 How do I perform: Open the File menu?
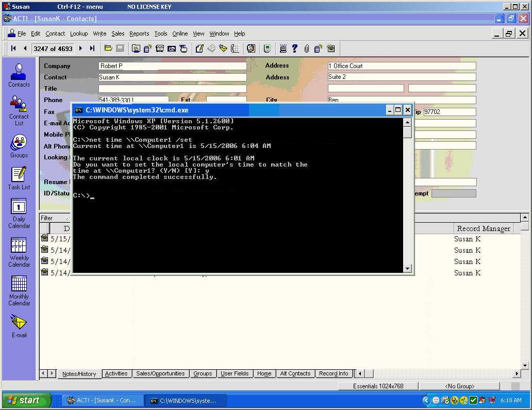(22, 34)
